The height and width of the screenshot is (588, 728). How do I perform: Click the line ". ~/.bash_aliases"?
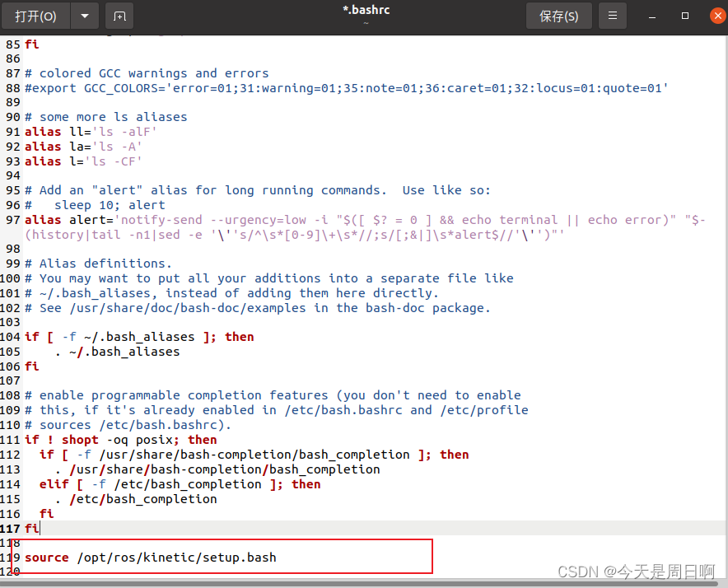(x=117, y=352)
